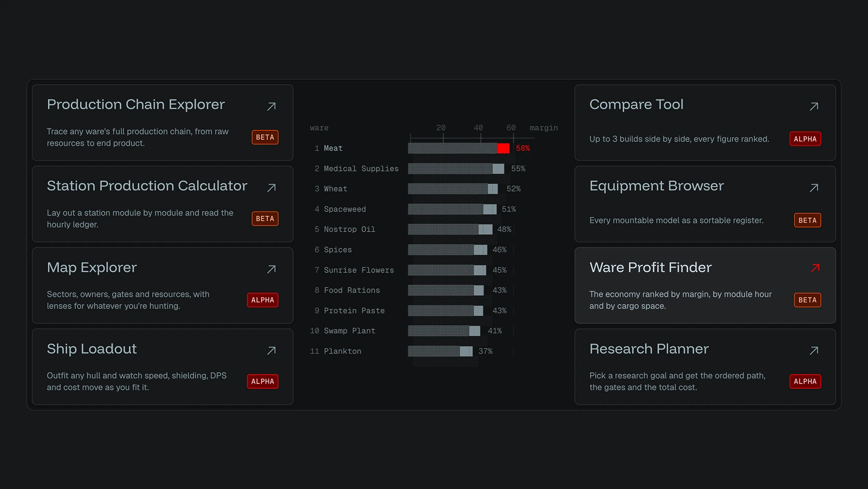Click ALPHA badge on Research Planner card
The image size is (868, 489).
point(805,381)
